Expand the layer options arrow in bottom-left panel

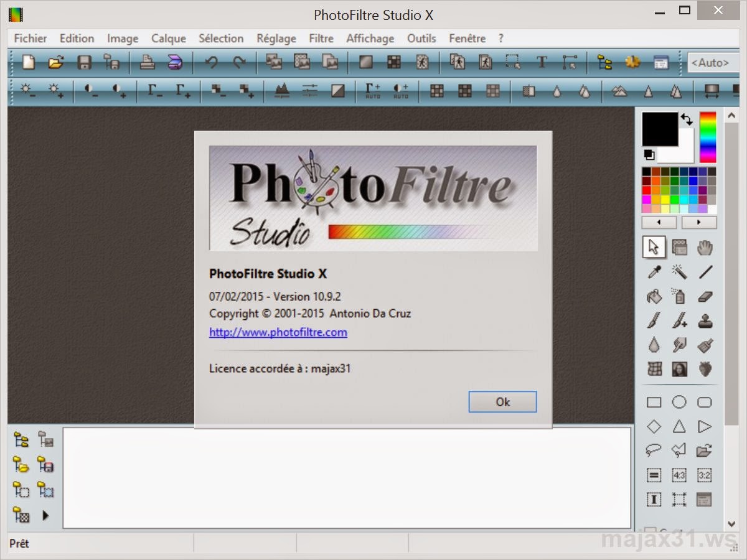pos(46,515)
